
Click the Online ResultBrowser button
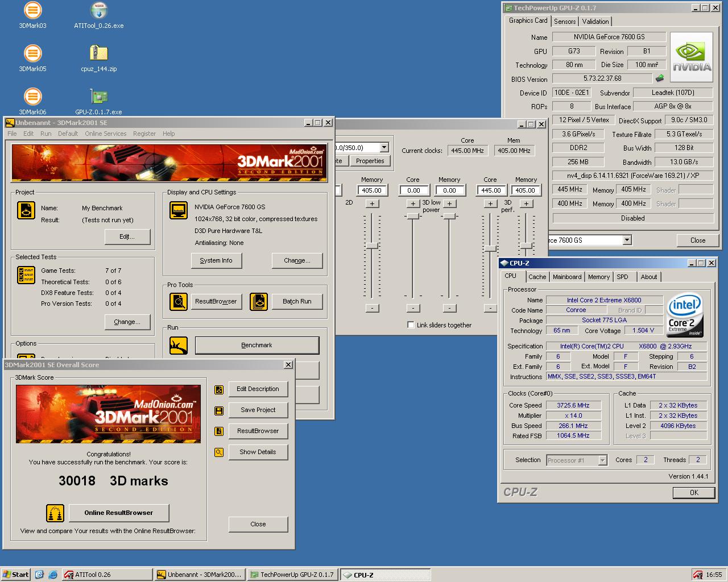tap(118, 513)
